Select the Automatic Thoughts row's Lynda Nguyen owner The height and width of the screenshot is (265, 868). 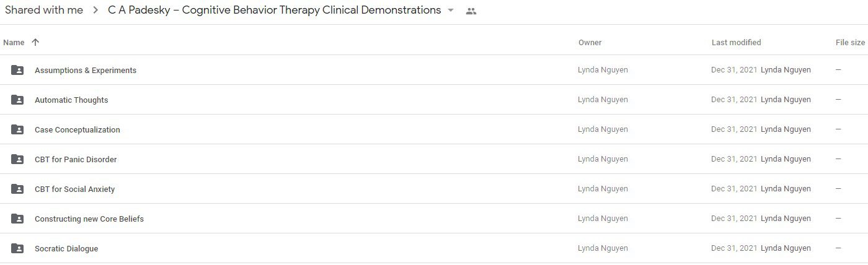(603, 100)
